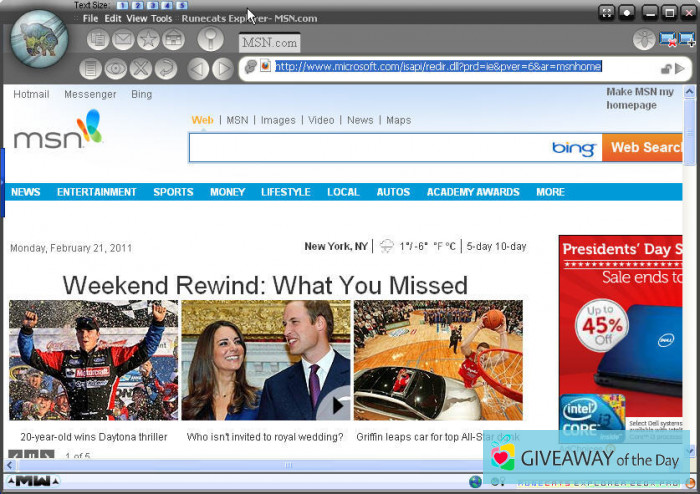The image size is (700, 494).
Task: Expand the MORE navigation item
Action: [x=550, y=192]
